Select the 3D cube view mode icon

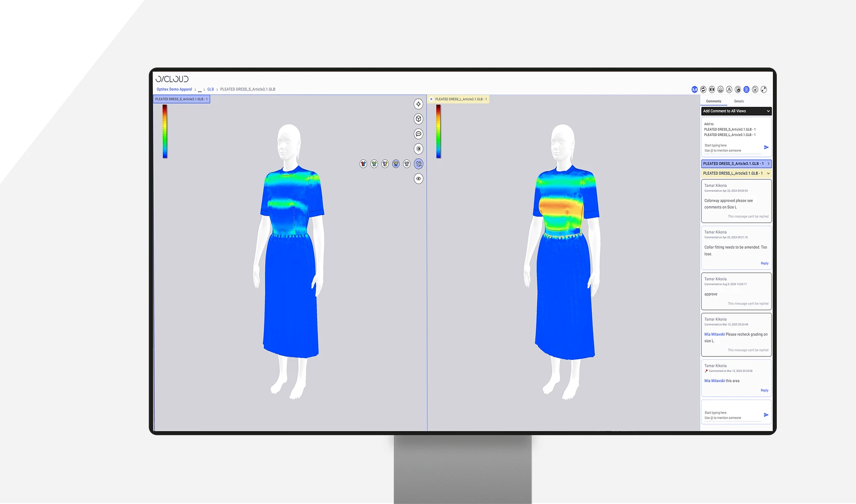419,119
